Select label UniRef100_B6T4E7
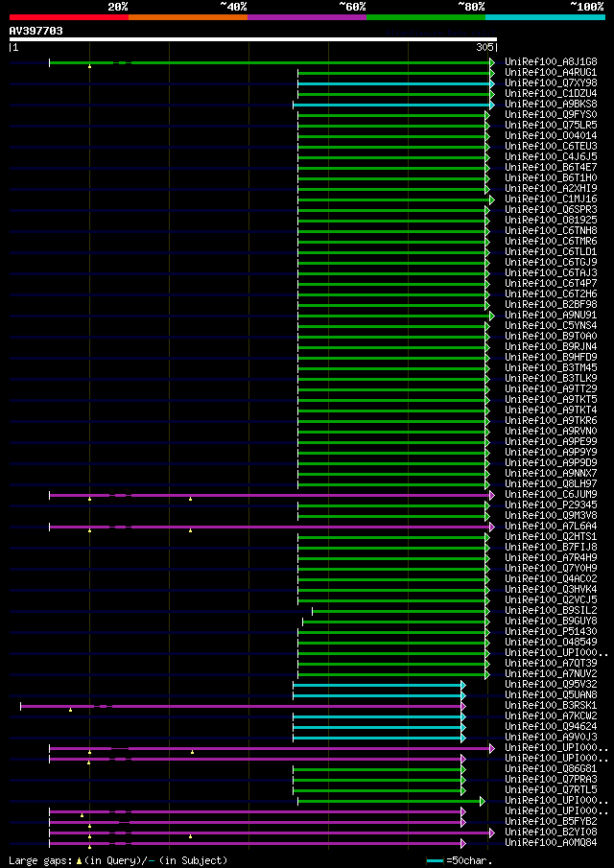Screen dimensions: 614x868 551,167
